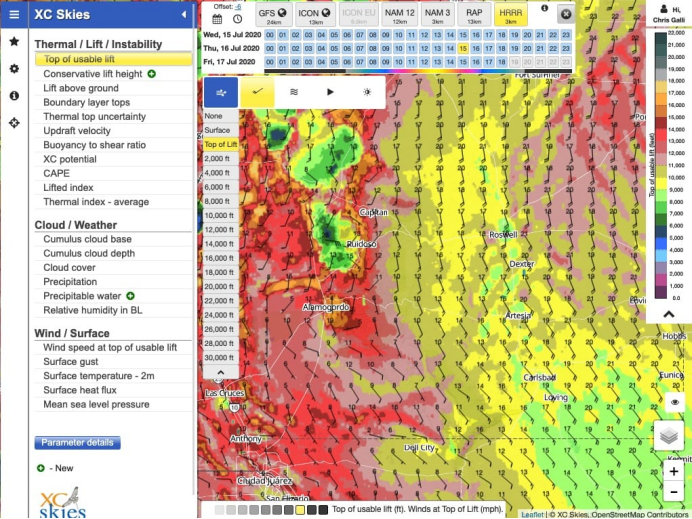Choose 10,000 ft wind level
This screenshot has width=692, height=519.
click(221, 215)
